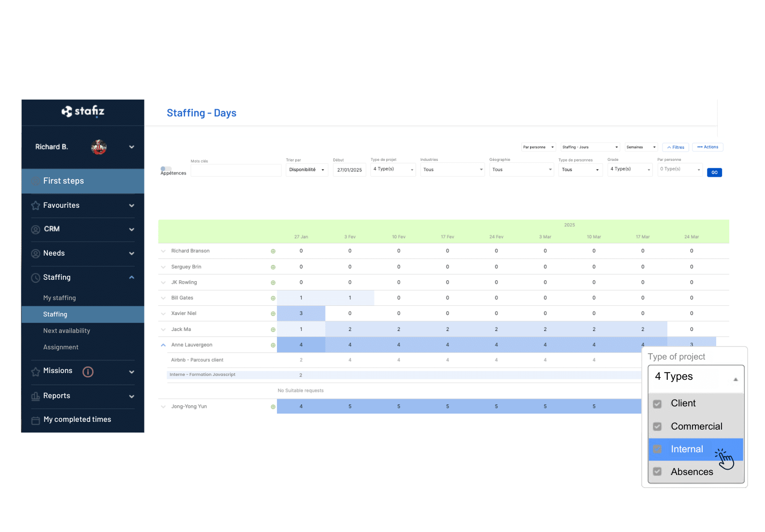Open the Staffing - Jours dropdown
Screen dimensions: 765x532
click(590, 147)
